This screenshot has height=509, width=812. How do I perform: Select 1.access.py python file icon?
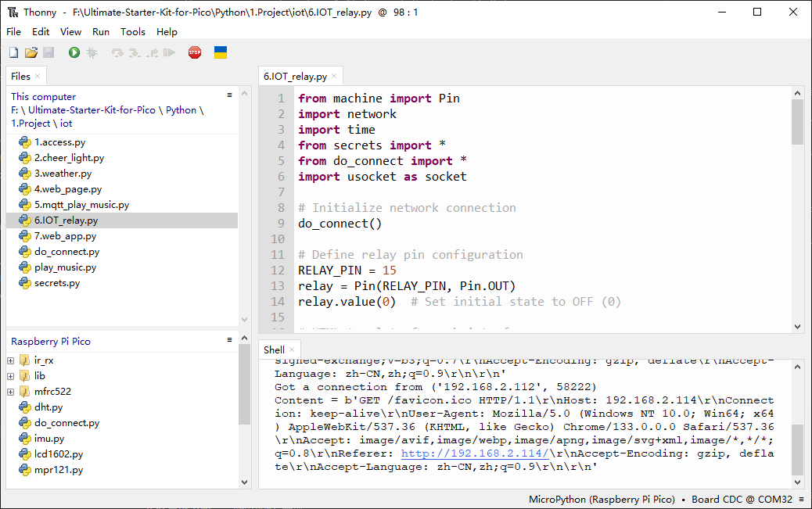[25, 142]
